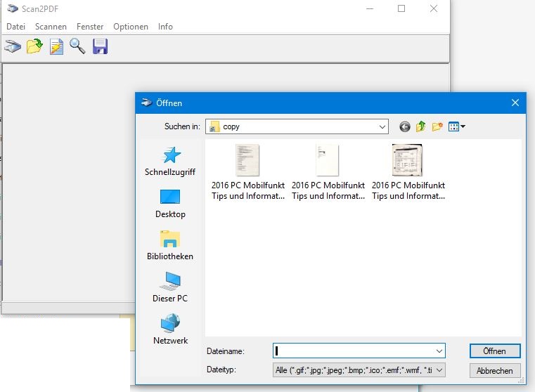Open an image via the folder toolbar icon

[x=34, y=46]
